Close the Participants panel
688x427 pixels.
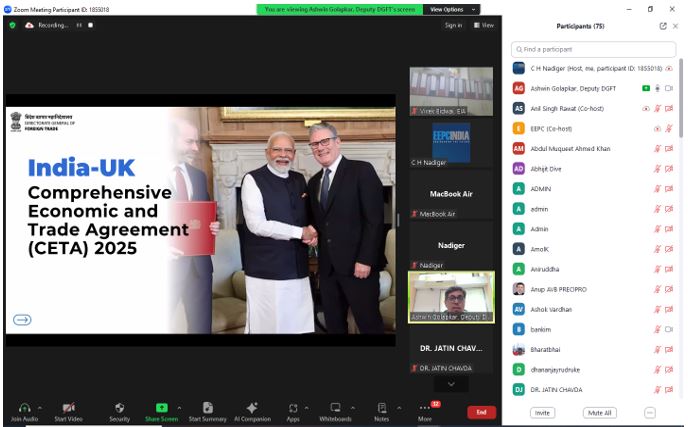[675, 26]
